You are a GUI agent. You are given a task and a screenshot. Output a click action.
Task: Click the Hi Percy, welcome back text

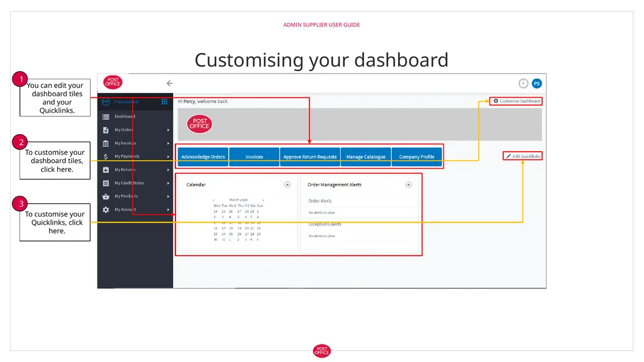(203, 101)
